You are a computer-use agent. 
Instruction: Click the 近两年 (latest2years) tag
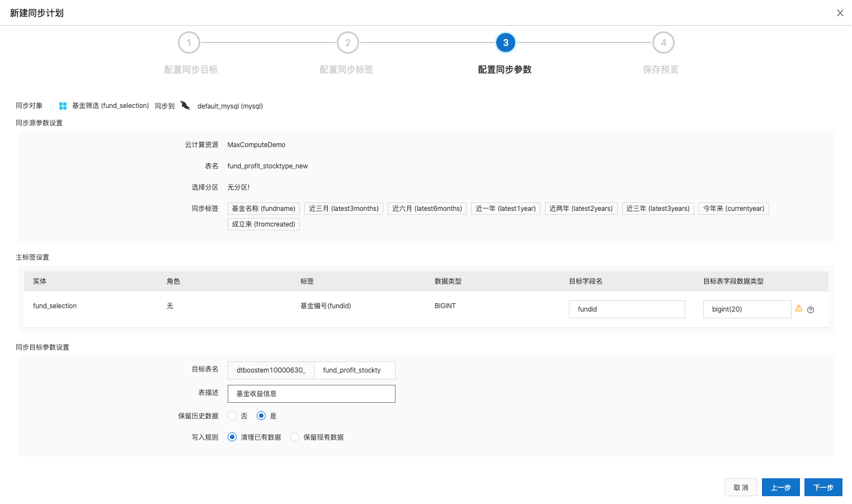click(x=581, y=209)
